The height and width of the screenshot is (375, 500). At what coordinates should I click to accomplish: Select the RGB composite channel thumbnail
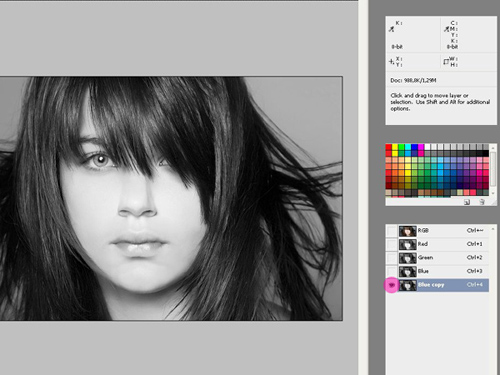(408, 231)
